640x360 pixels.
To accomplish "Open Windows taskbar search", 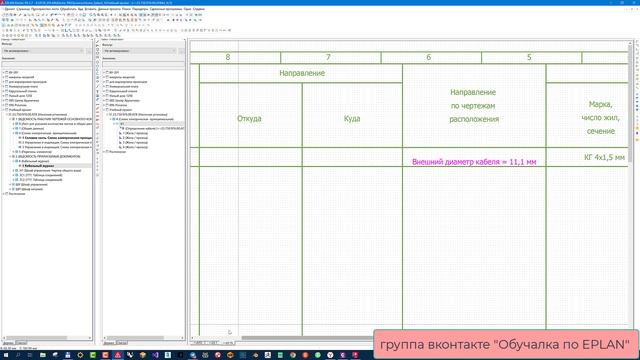I will (18, 355).
